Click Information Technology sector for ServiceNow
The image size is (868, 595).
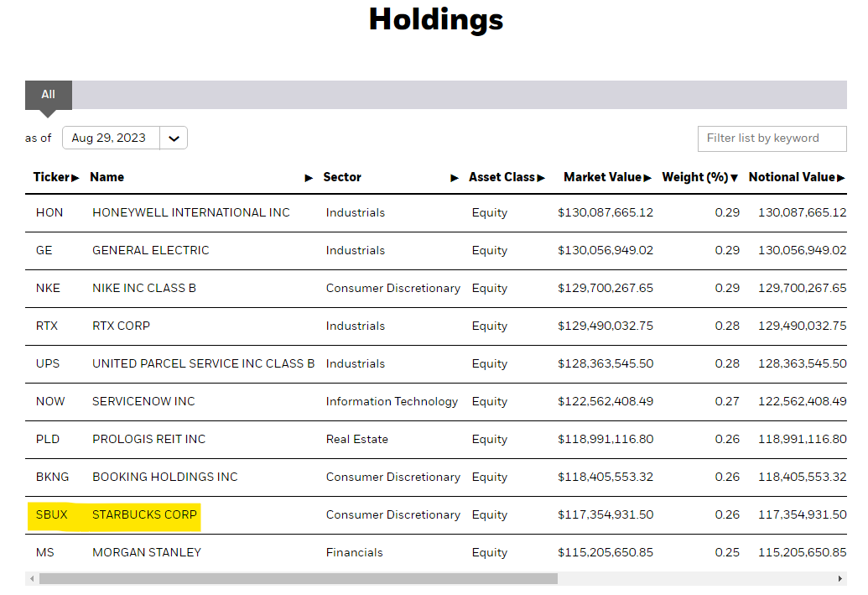click(392, 401)
